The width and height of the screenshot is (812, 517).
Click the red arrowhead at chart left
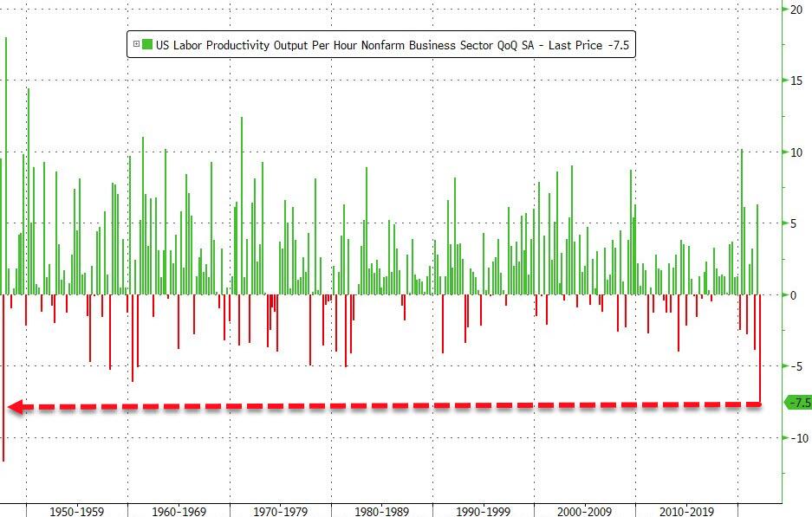click(x=13, y=407)
